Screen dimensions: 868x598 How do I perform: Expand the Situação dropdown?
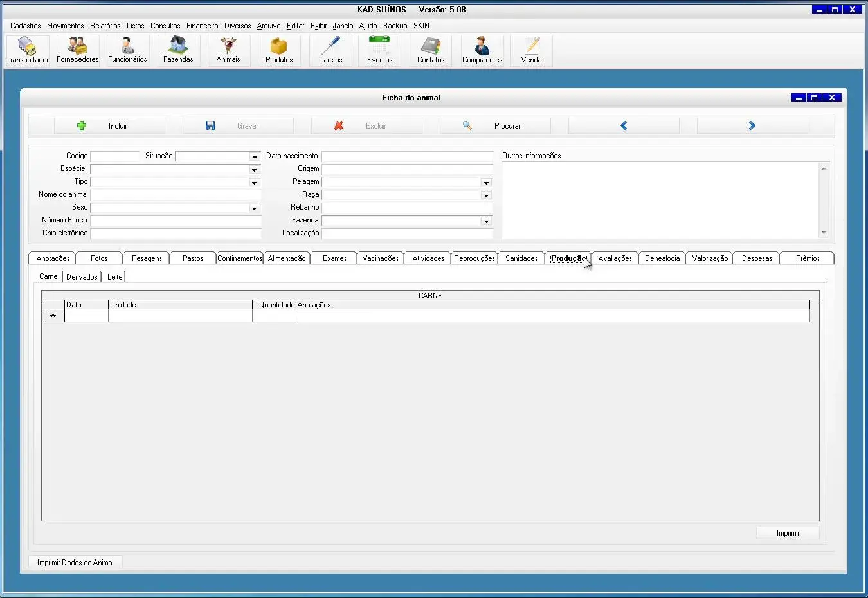[255, 157]
